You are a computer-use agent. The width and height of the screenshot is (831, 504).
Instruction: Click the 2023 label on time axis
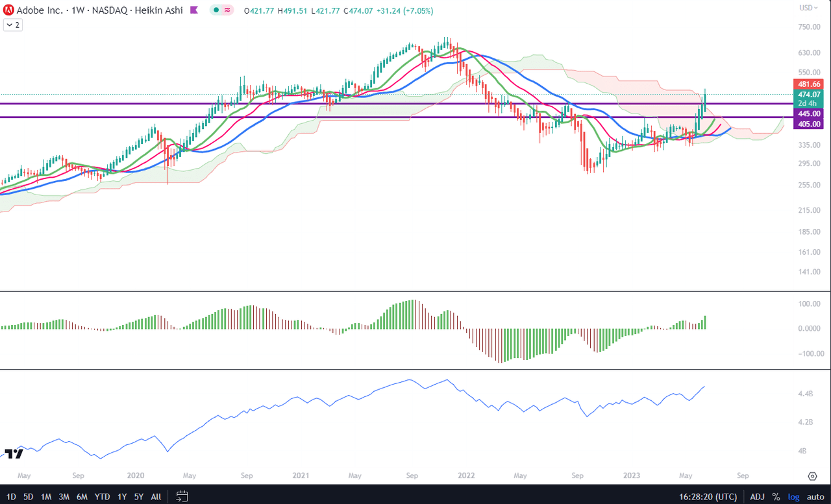coord(630,475)
